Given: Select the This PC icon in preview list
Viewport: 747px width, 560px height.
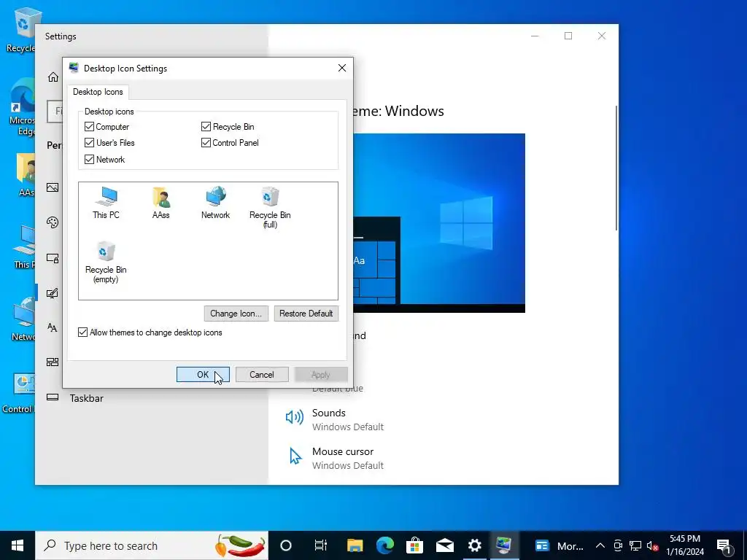Looking at the screenshot, I should point(106,203).
